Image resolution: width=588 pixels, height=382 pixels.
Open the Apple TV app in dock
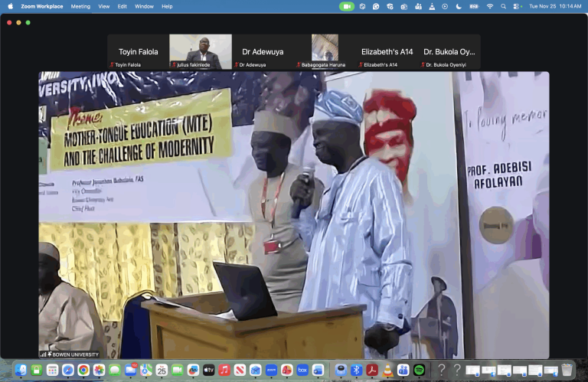click(208, 371)
